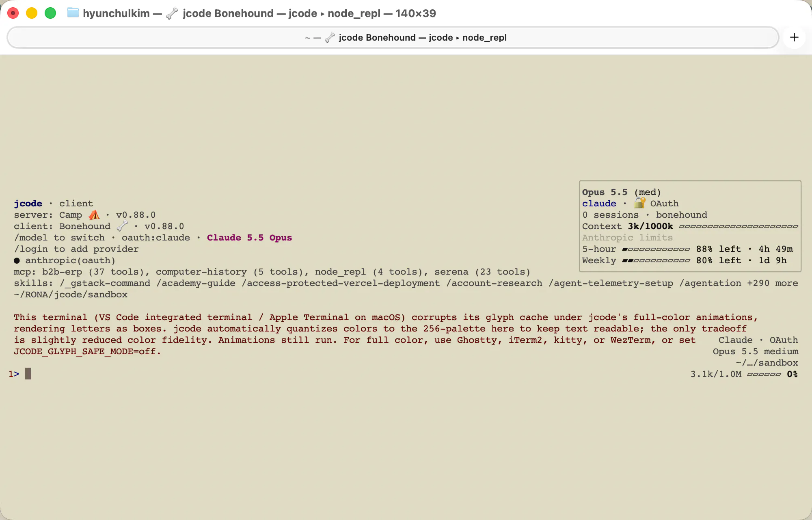
Task: Click 'JCODE_GLYPH_SAFE_MODE=off.' text
Action: (87, 351)
